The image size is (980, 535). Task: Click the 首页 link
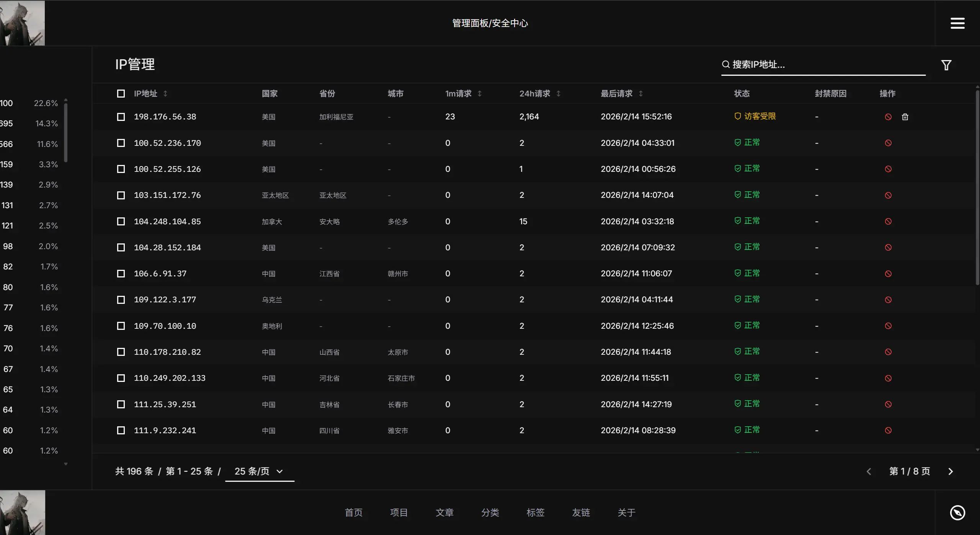(x=353, y=512)
